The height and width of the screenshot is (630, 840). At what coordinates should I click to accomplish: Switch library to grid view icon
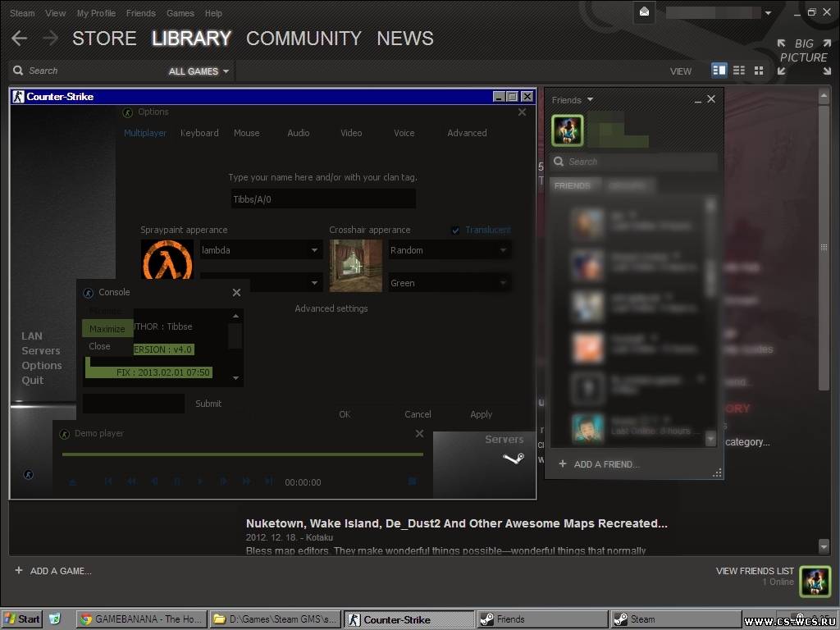pos(759,71)
